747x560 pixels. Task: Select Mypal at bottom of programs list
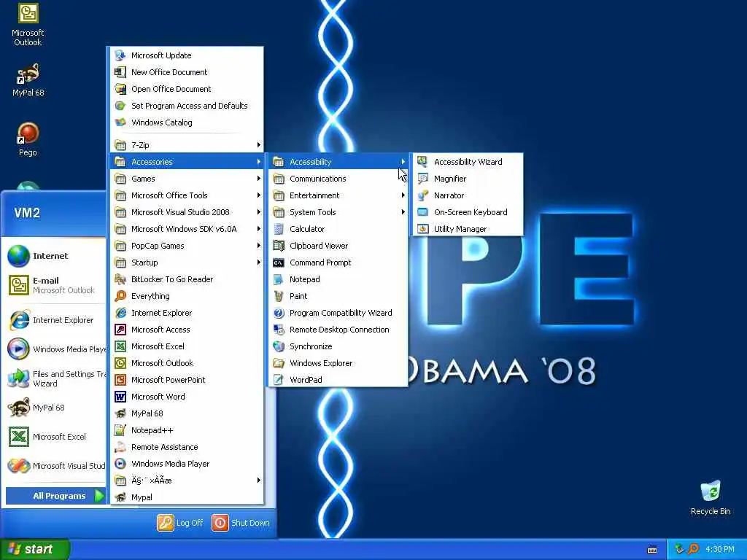click(187, 497)
